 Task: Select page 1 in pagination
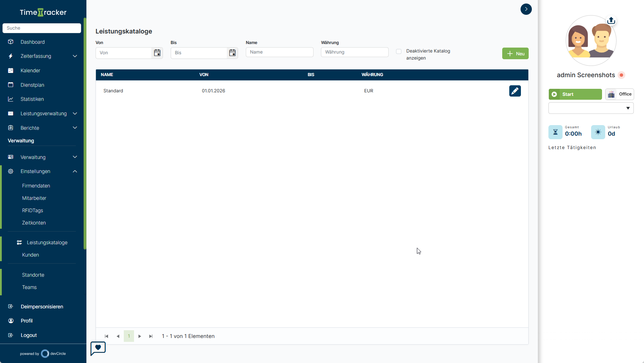click(129, 336)
